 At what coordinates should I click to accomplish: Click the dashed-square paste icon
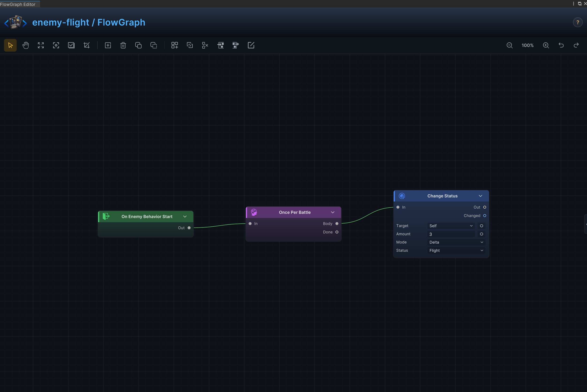[x=153, y=45]
